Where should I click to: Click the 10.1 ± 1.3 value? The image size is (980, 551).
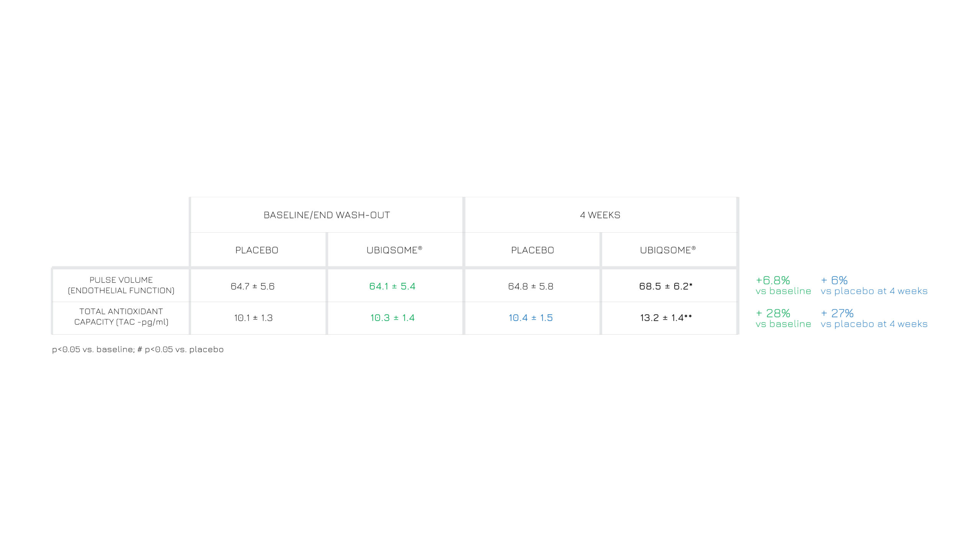[x=253, y=318]
